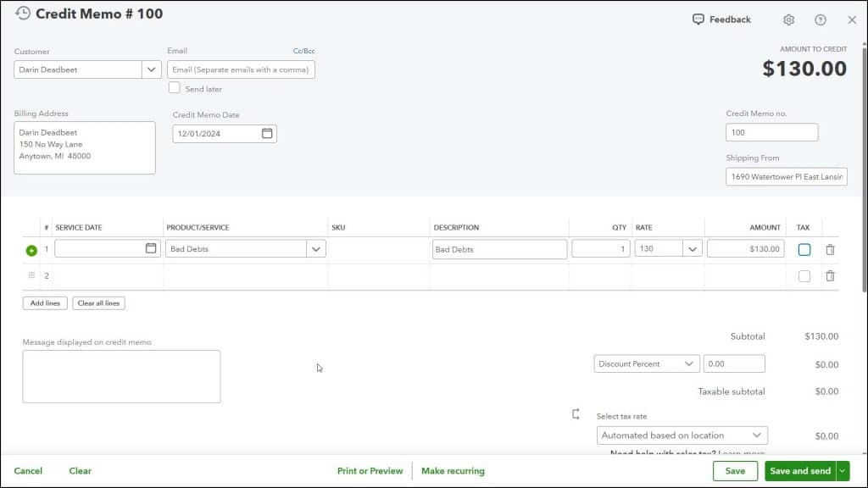Click the Shipping From address field

787,176
